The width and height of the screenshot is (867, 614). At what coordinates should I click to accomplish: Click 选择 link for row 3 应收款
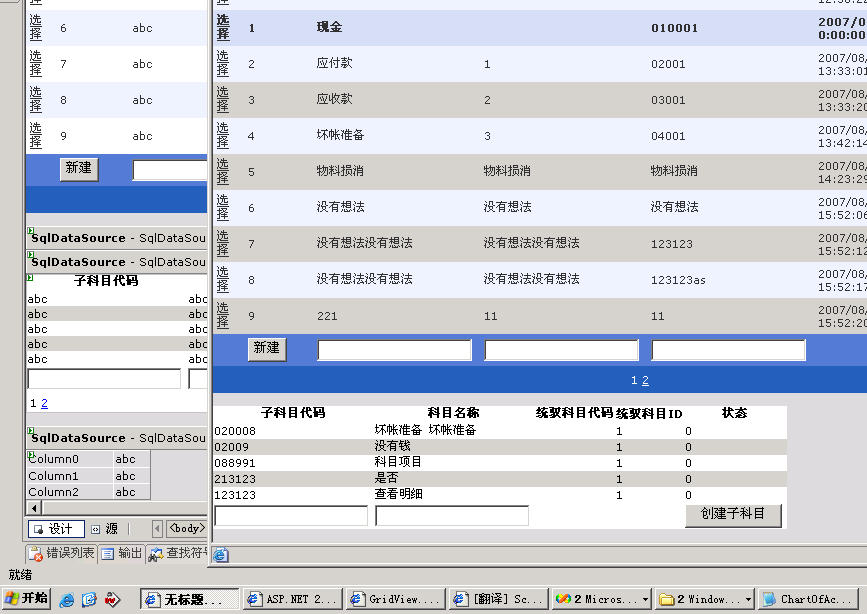pos(223,100)
